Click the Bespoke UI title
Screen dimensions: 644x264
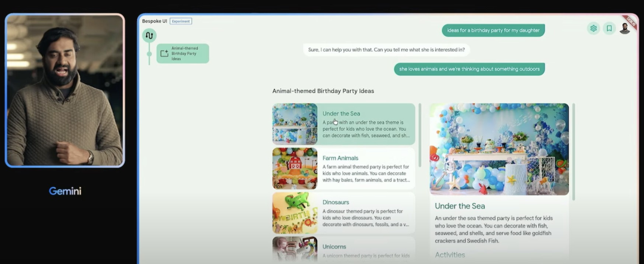(154, 21)
